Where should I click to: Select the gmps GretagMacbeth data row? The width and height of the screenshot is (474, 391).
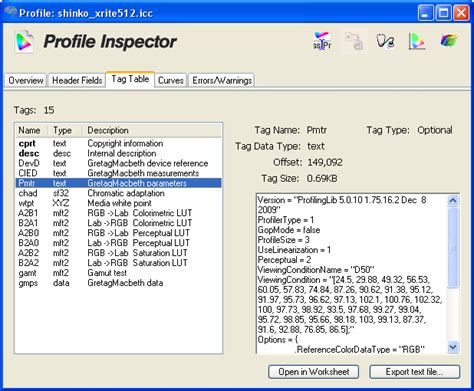(x=118, y=283)
